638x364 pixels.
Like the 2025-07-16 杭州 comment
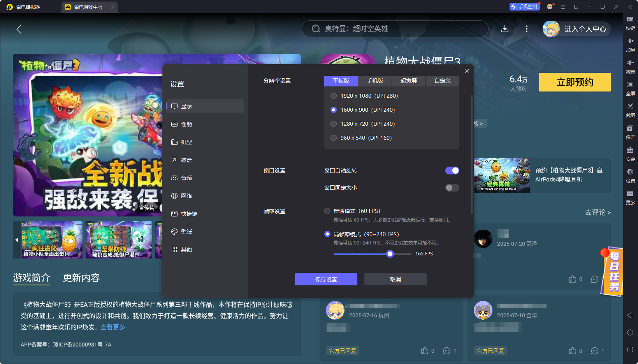click(425, 351)
